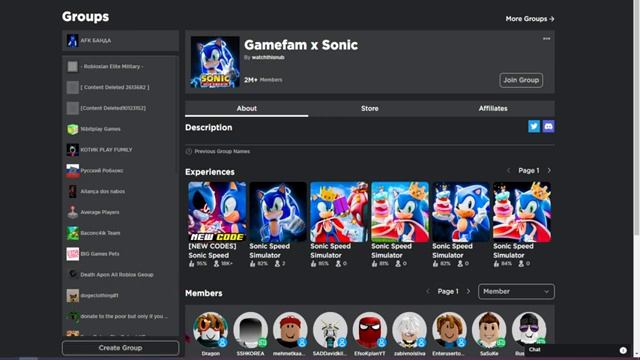This screenshot has height=360, width=640.
Task: Click the Join Group button
Action: pyautogui.click(x=521, y=80)
